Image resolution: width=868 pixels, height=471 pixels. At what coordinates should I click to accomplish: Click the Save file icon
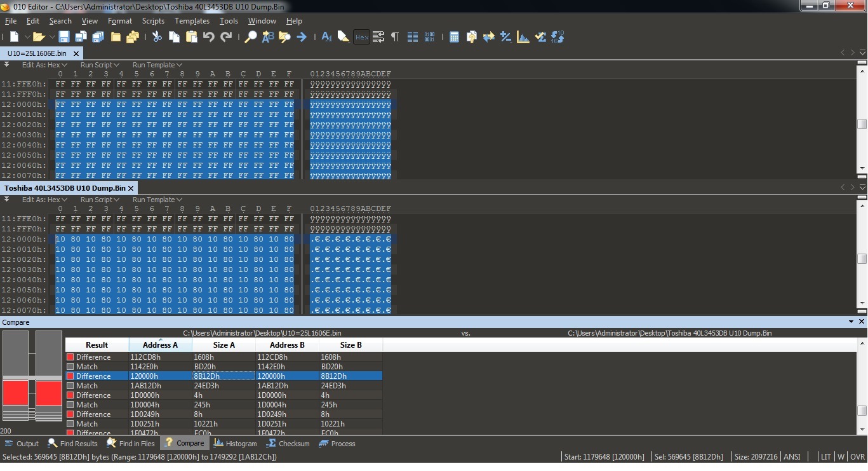point(64,37)
